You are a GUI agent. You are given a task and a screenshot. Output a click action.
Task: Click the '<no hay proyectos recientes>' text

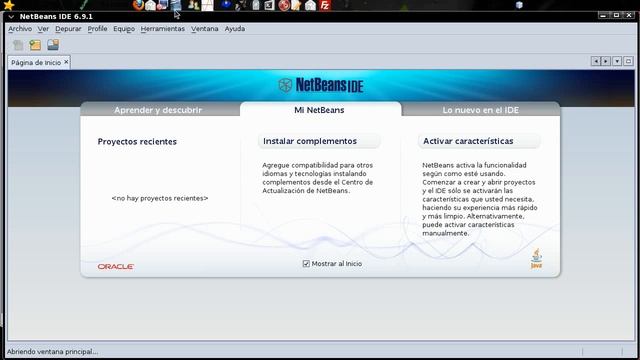(160, 198)
